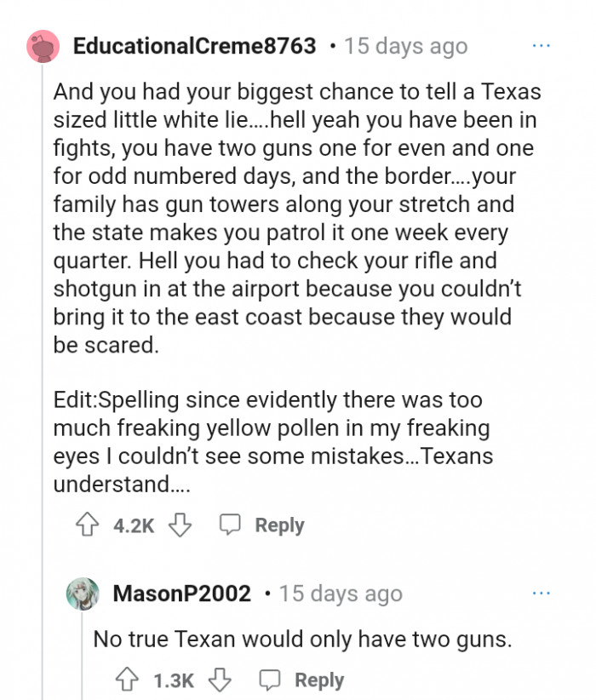
Task: Click the 4.2K vote count
Action: (x=134, y=525)
